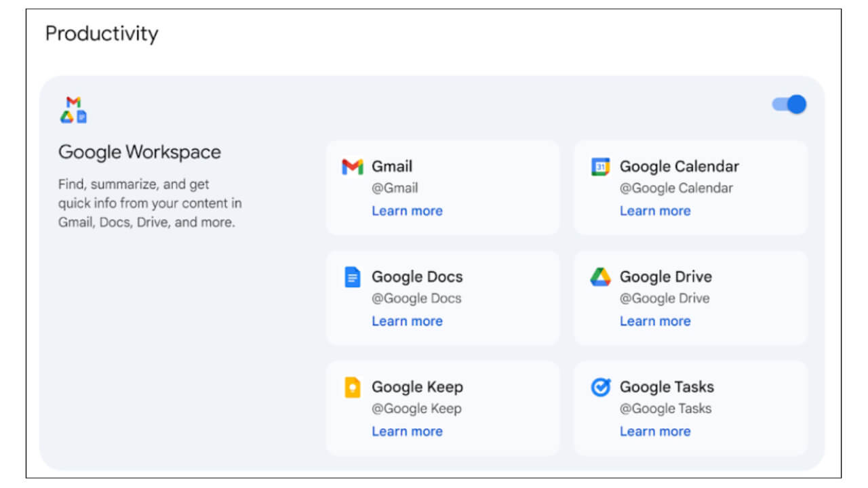This screenshot has width=868, height=488.
Task: Open Learn more under Gmail
Action: coord(407,211)
